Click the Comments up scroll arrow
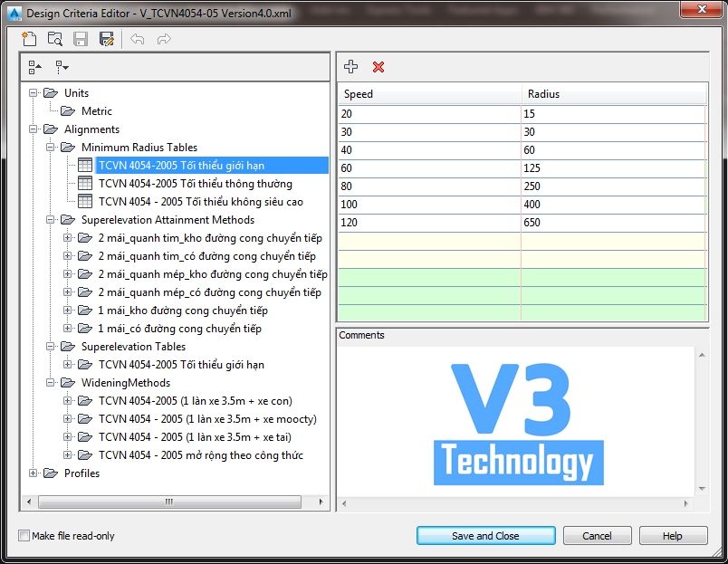The height and width of the screenshot is (564, 728). tap(702, 355)
